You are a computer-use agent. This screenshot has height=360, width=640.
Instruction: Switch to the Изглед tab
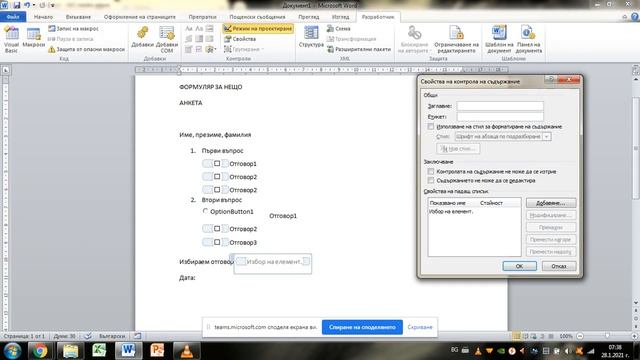coord(340,17)
